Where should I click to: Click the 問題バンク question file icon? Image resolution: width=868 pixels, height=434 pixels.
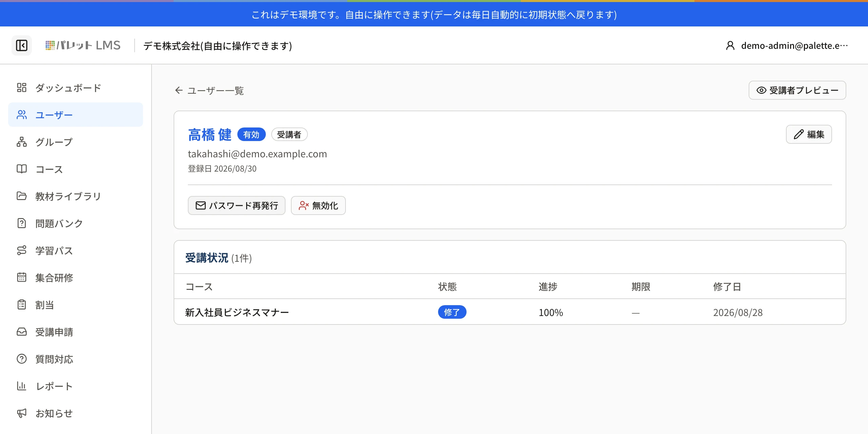click(x=22, y=223)
